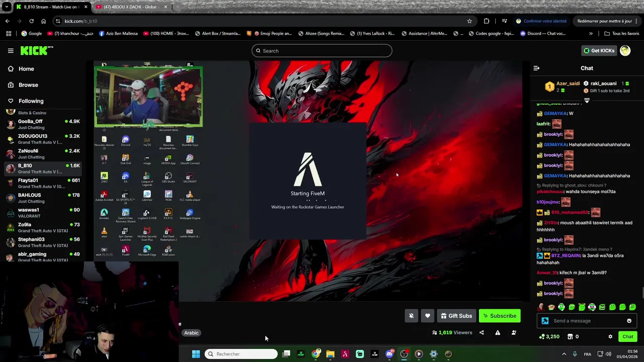Open the Discord — Chat bookmark
This screenshot has width=644, height=362.
[x=543, y=34]
